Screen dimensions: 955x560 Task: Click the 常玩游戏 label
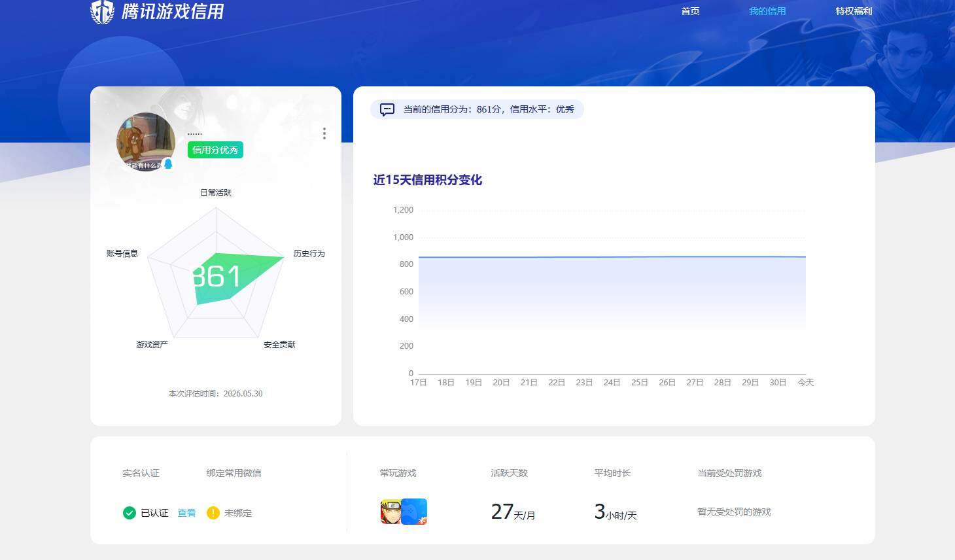point(398,473)
